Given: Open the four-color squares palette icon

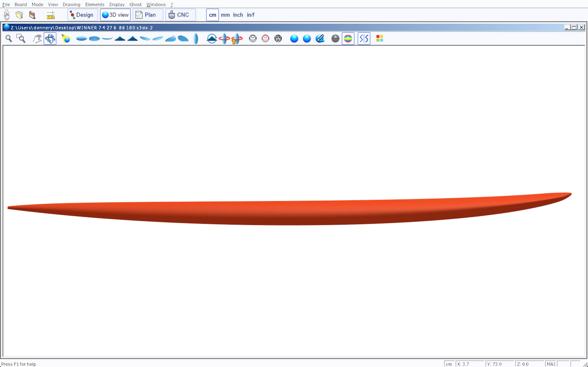Looking at the screenshot, I should pyautogui.click(x=380, y=39).
